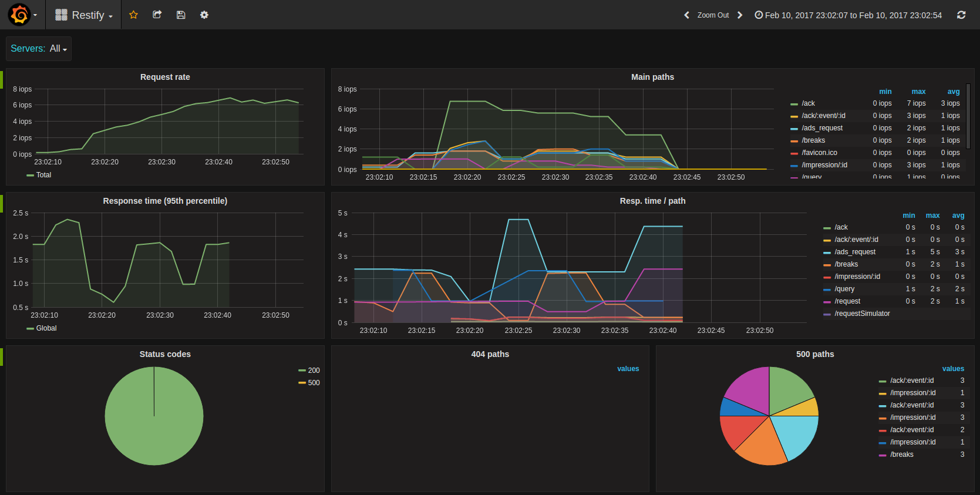Star the Restify dashboard
This screenshot has width=980, height=495.
[x=133, y=15]
